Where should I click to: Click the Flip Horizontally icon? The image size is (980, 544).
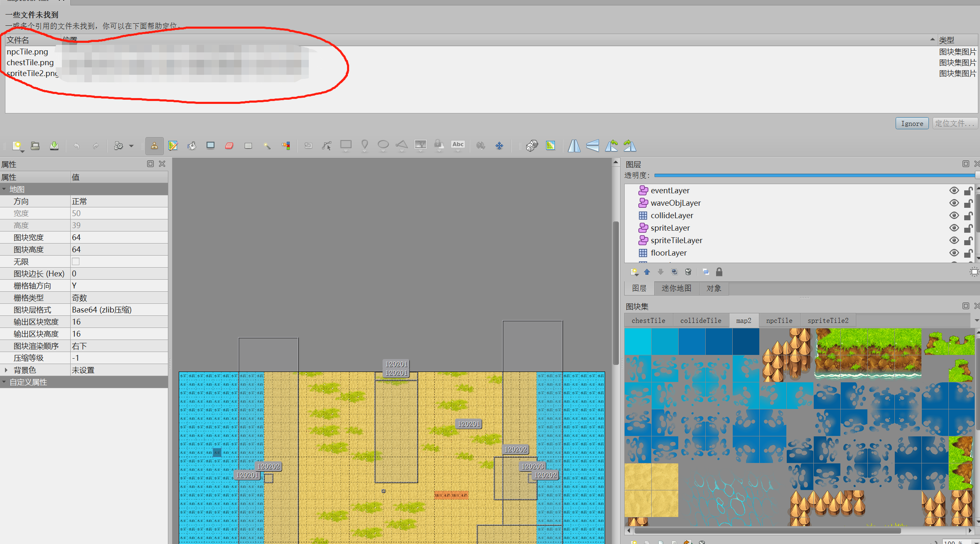(x=574, y=146)
